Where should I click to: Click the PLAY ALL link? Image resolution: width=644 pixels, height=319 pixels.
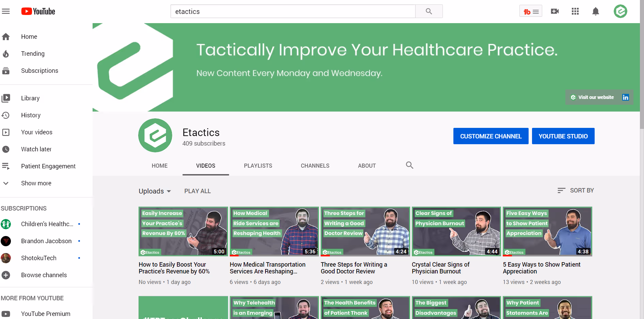[197, 191]
